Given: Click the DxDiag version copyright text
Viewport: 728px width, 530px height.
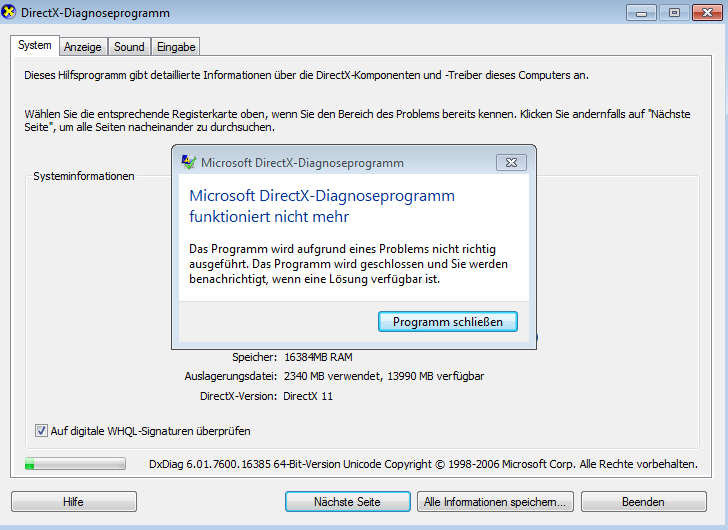Looking at the screenshot, I should pyautogui.click(x=423, y=464).
